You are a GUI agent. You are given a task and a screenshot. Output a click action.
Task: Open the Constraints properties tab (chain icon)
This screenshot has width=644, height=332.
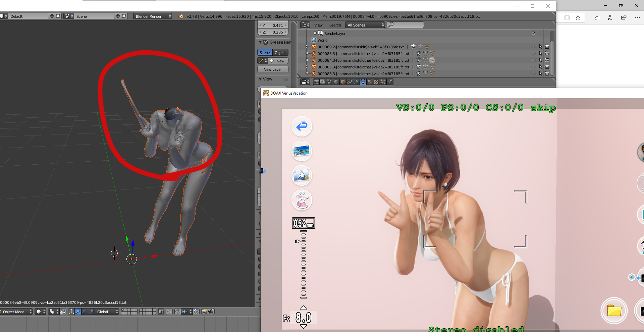click(350, 82)
